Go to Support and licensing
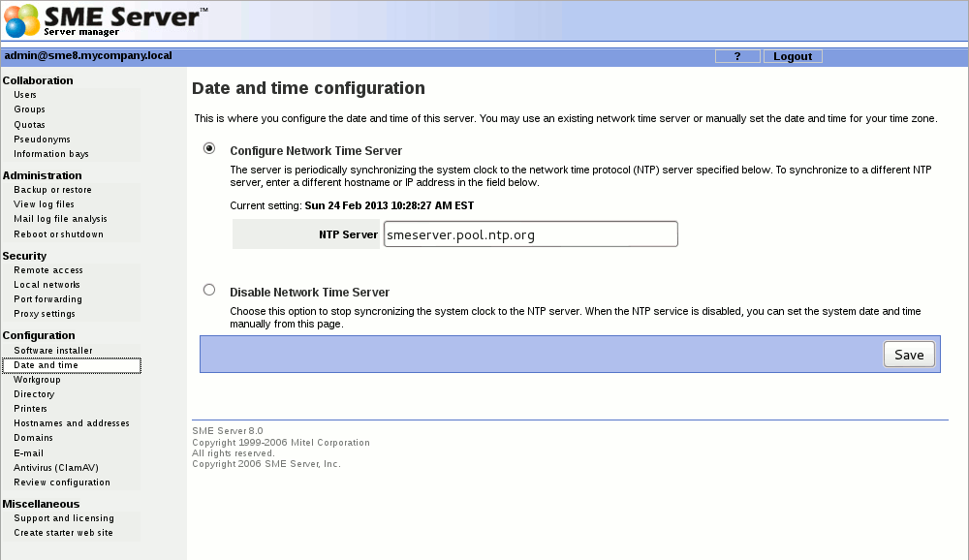The image size is (969, 560). coord(64,518)
